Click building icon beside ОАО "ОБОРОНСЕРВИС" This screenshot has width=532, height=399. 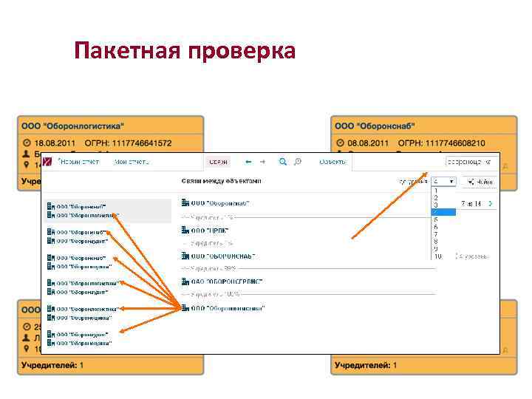point(185,282)
